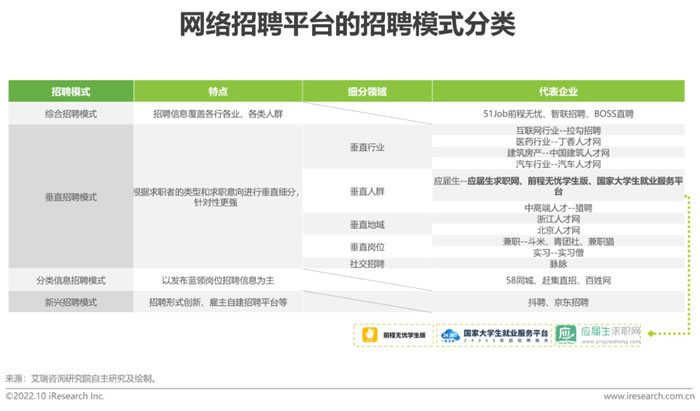
Task: Click the 综合招聘模式 cell
Action: click(71, 114)
